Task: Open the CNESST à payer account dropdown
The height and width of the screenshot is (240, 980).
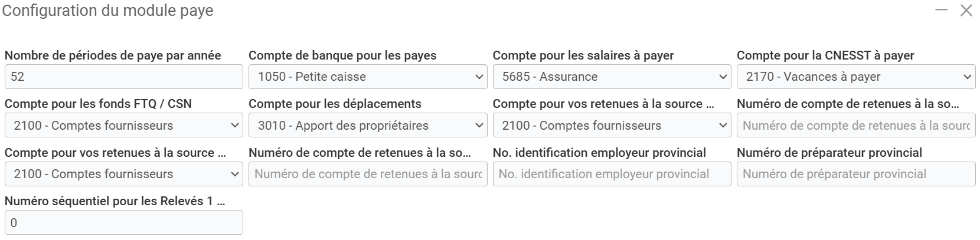Action: click(855, 77)
